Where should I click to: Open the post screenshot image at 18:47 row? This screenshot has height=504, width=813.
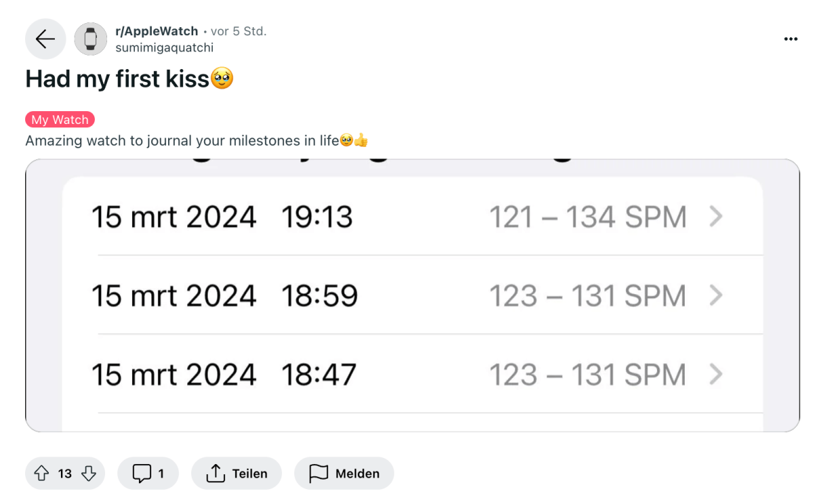click(x=412, y=375)
